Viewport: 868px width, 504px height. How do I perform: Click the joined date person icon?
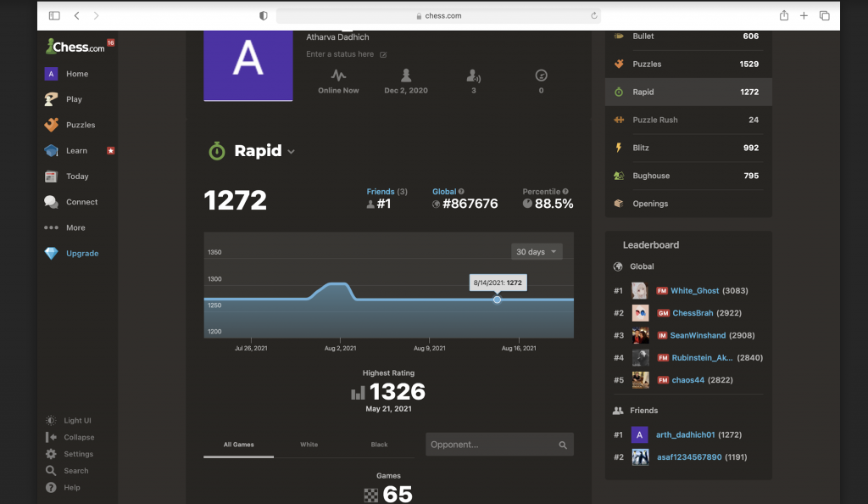(x=406, y=75)
